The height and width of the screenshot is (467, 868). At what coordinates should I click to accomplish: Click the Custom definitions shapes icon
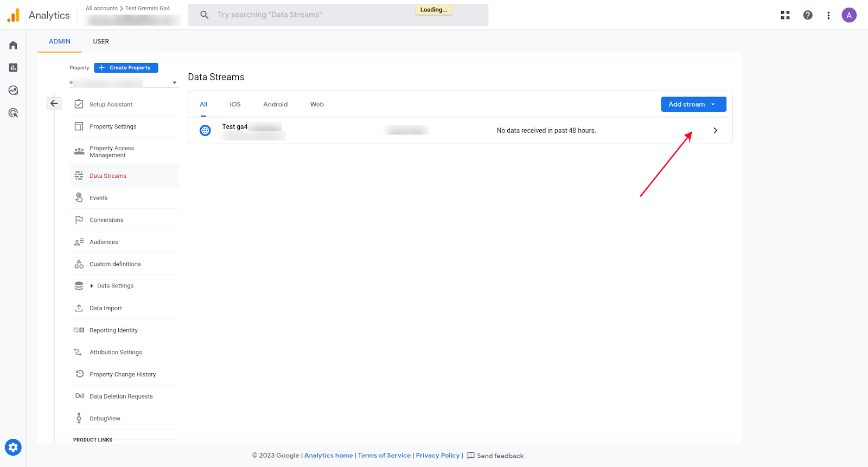[x=79, y=264]
